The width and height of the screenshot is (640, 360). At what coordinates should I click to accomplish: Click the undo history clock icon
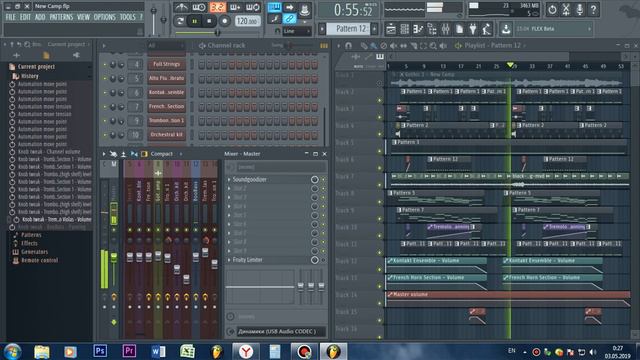click(x=552, y=9)
